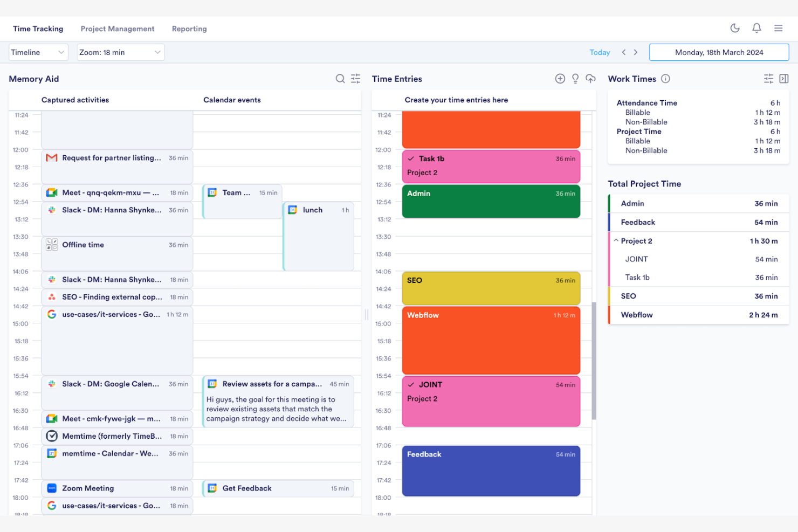Open notifications via the bell icon

coord(756,28)
